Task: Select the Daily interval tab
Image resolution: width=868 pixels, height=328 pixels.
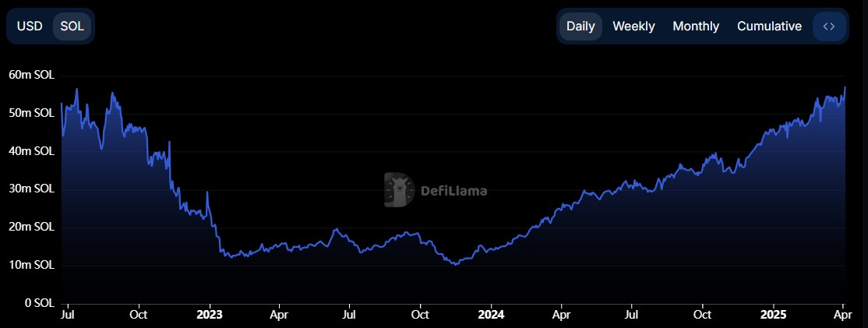Action: pos(580,26)
